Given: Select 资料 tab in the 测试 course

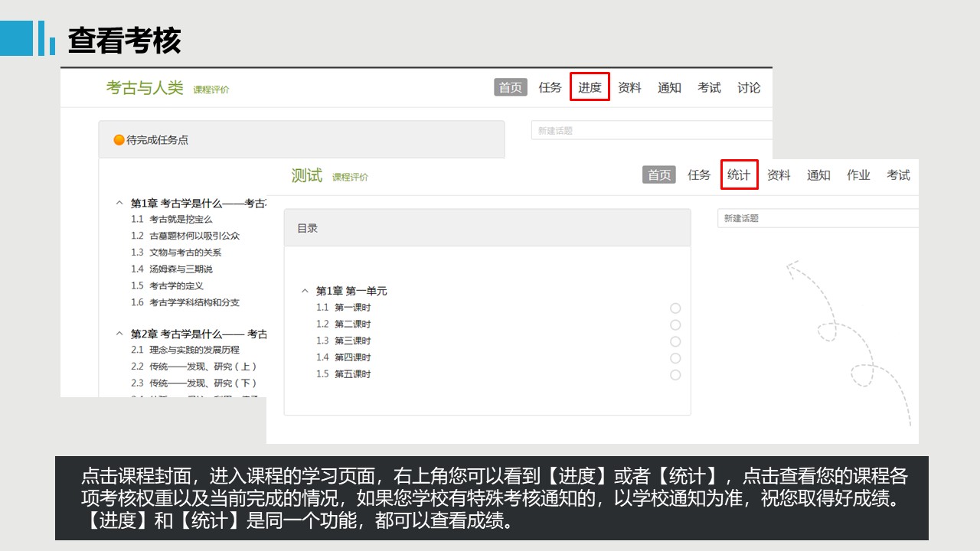Looking at the screenshot, I should [x=779, y=175].
